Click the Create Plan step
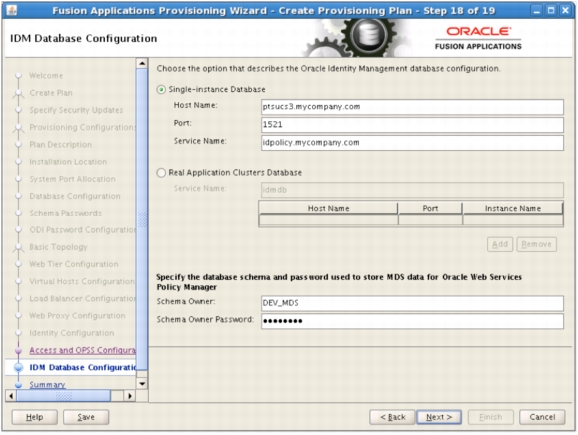Image resolution: width=578 pixels, height=435 pixels. click(x=51, y=93)
